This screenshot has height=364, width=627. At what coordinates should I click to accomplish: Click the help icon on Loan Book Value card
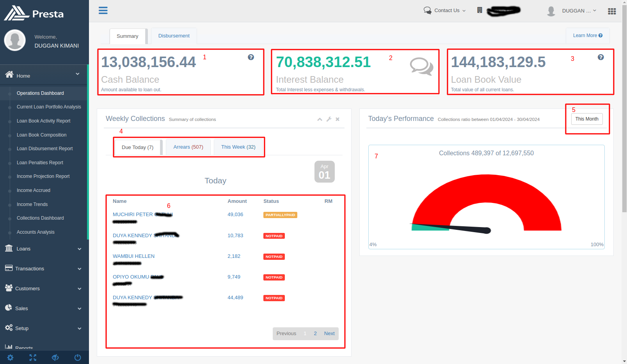tap(601, 57)
